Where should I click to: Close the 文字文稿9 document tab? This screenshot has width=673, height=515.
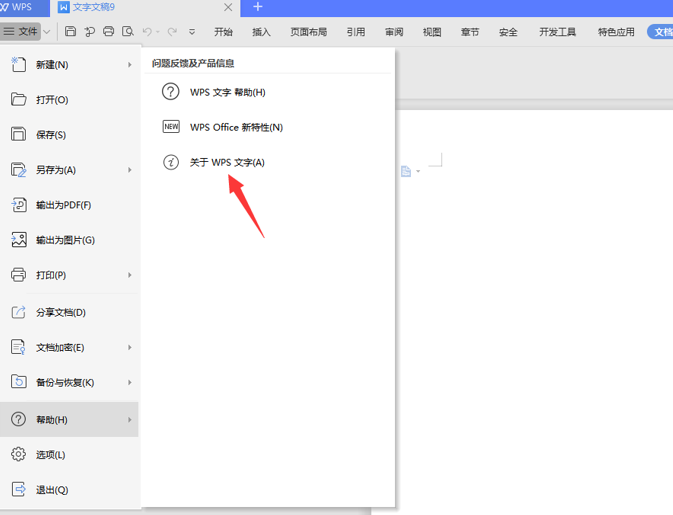pyautogui.click(x=228, y=7)
